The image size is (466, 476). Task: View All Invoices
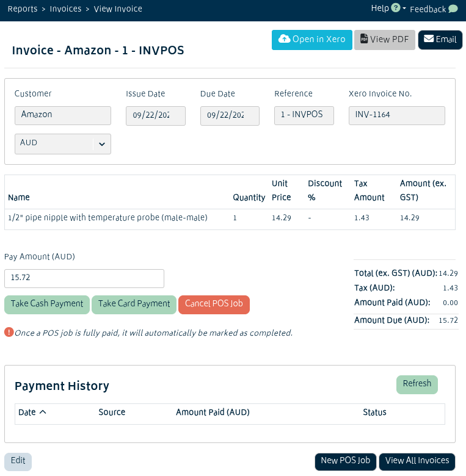[417, 461]
